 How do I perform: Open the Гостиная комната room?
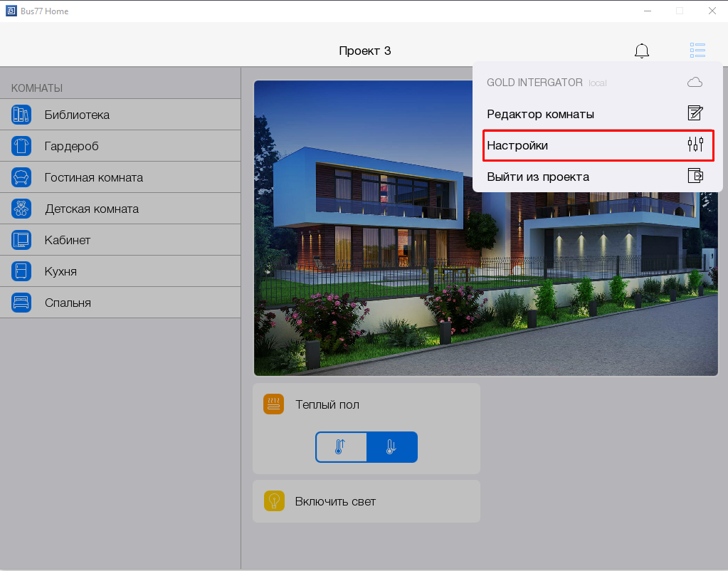point(93,177)
